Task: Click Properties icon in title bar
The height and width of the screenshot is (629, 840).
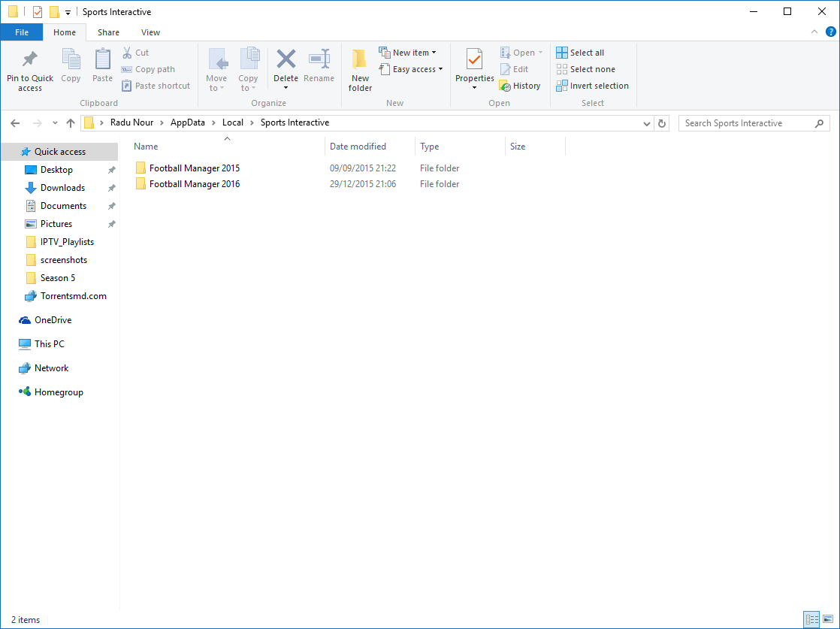Action: tap(38, 12)
